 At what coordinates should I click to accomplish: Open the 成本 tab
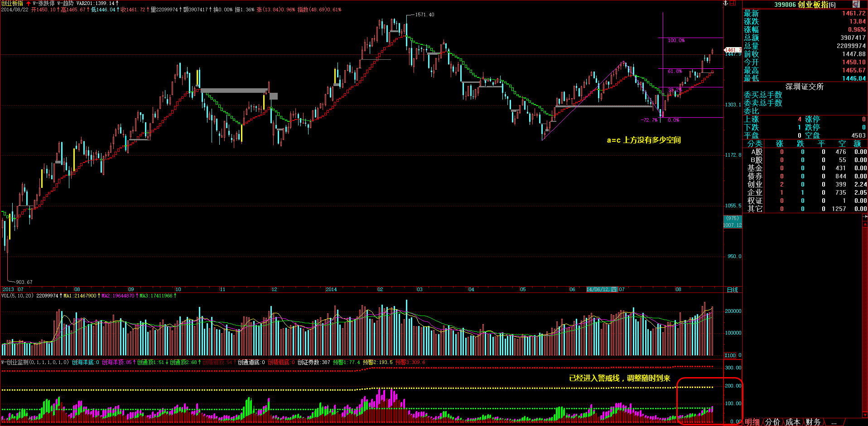point(793,422)
